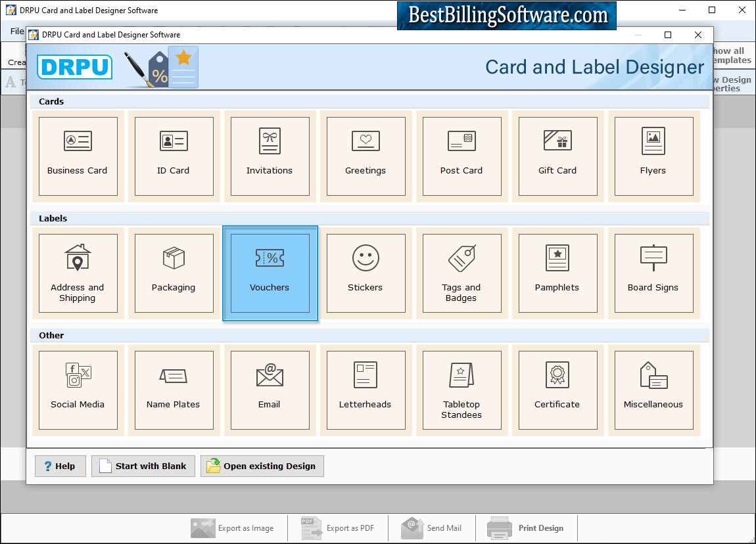Click the highlighted Vouchers tile
The width and height of the screenshot is (756, 544).
coord(270,273)
